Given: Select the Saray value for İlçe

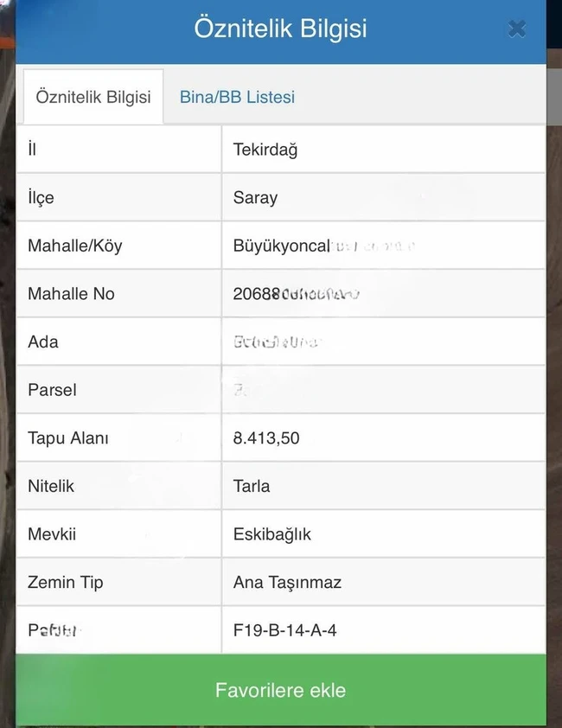Looking at the screenshot, I should 255,198.
